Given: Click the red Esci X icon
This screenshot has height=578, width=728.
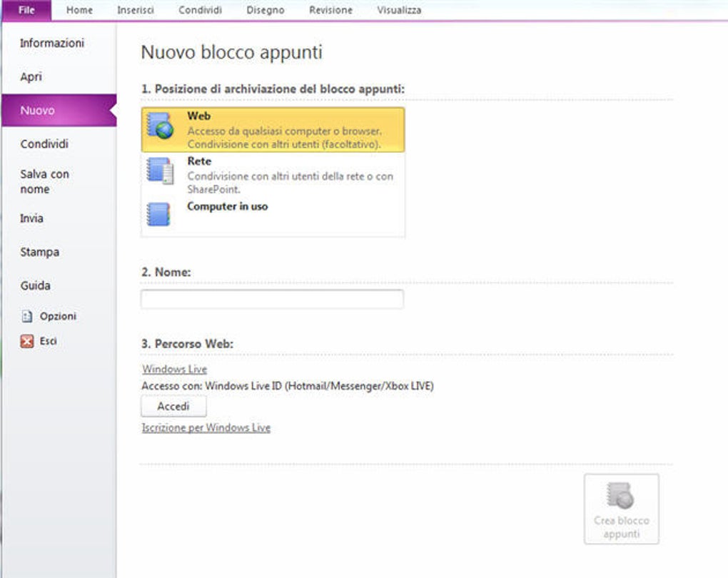Looking at the screenshot, I should (27, 341).
